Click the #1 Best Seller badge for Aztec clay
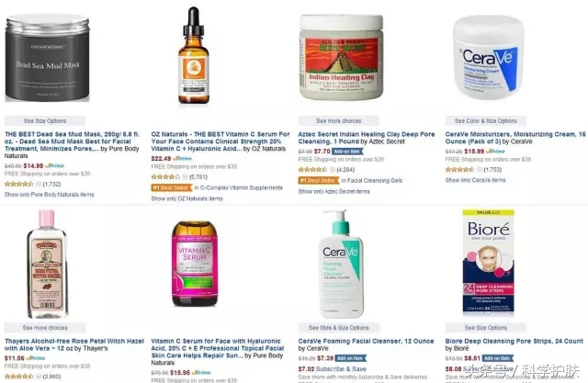Viewport: 588px width, 383px height. 319,181
